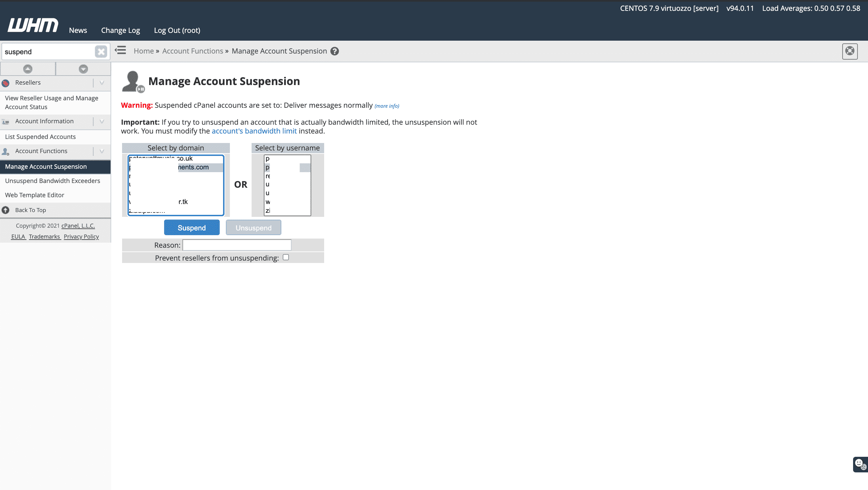The width and height of the screenshot is (868, 490).
Task: Select username starting with zi
Action: tap(287, 211)
